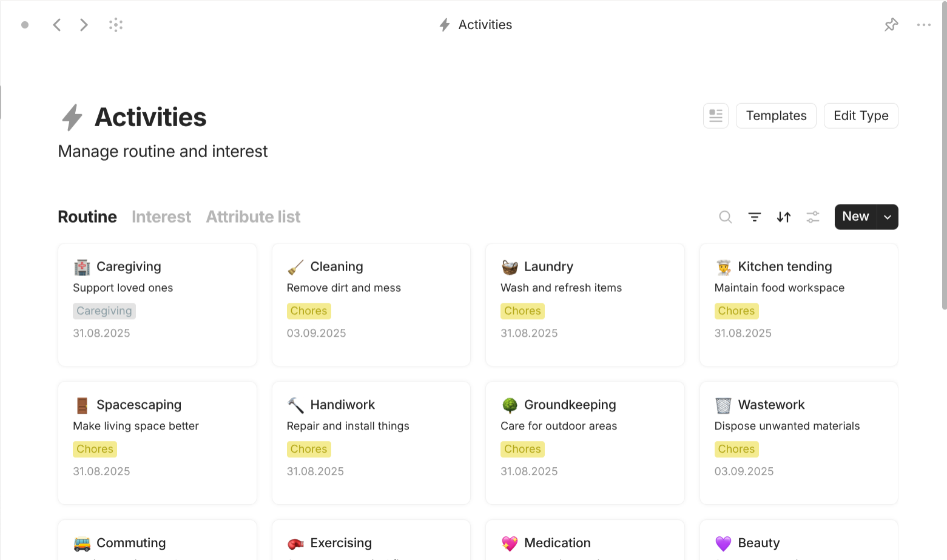Select the Routine tab

pyautogui.click(x=87, y=217)
